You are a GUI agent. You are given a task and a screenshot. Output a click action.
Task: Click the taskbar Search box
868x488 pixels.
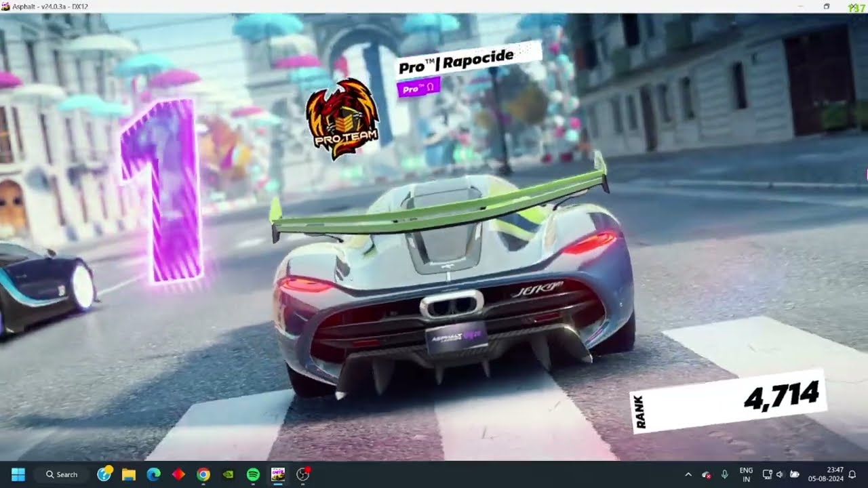click(61, 474)
